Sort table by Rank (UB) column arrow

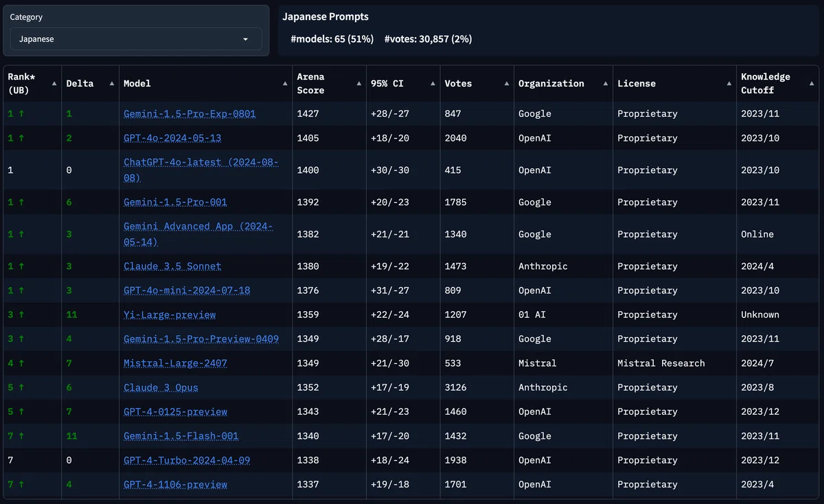(54, 83)
